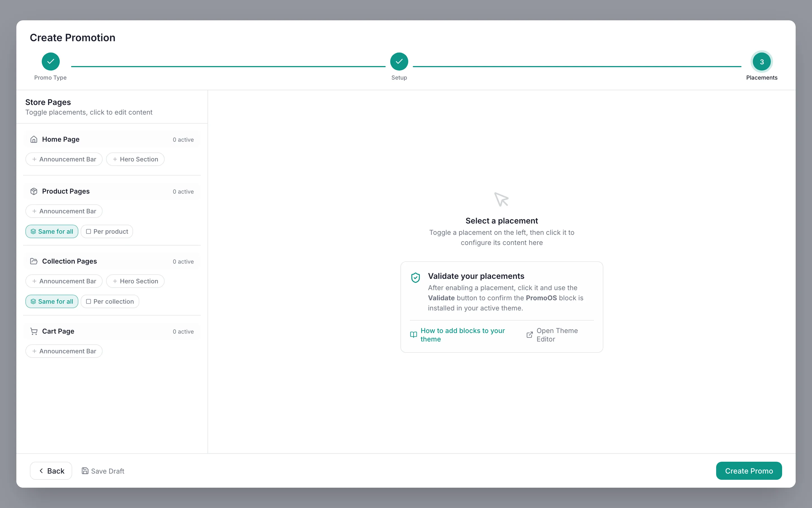The width and height of the screenshot is (812, 508).
Task: Click the Product Pages box icon
Action: (x=34, y=191)
